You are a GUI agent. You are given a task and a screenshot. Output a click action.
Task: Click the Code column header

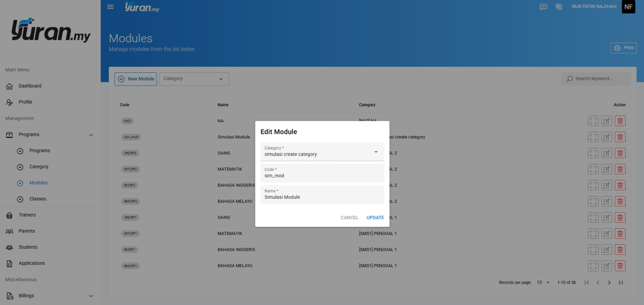(x=125, y=105)
